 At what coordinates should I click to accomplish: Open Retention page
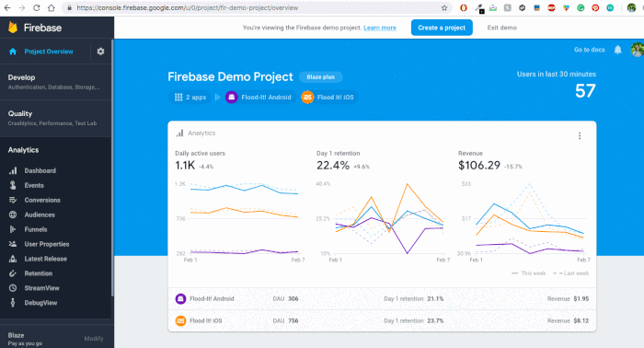39,273
